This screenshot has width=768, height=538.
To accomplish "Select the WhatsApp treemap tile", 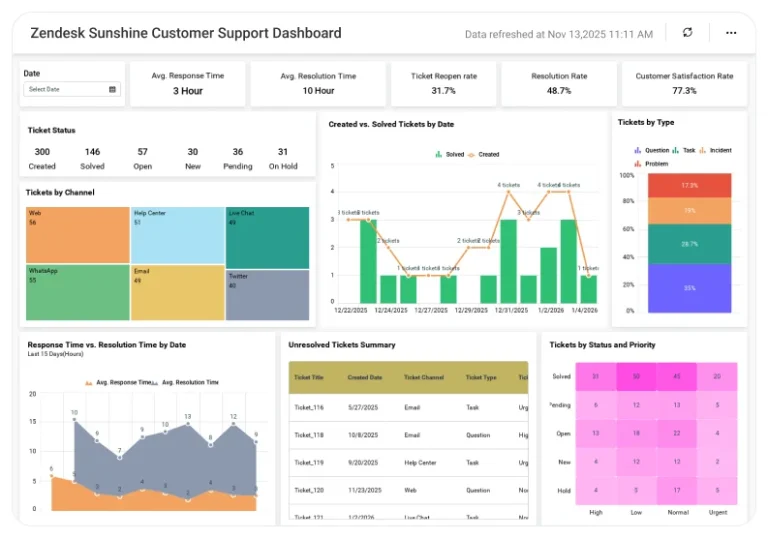I will 78,293.
